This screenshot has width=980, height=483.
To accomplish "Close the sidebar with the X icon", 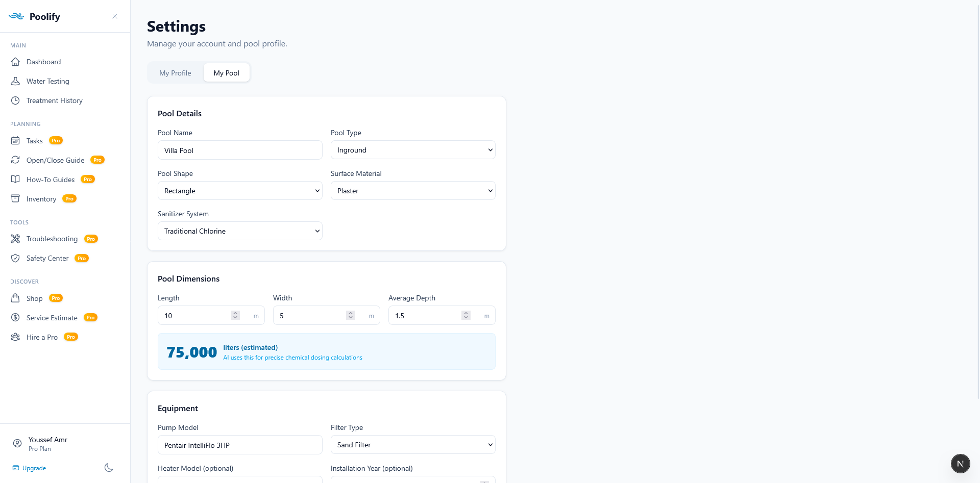I will pyautogui.click(x=115, y=16).
